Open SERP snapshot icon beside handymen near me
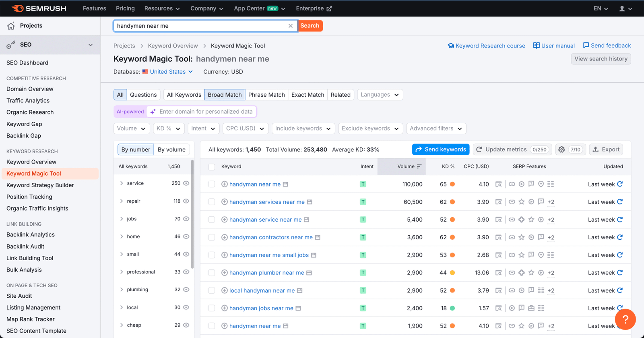The image size is (644, 338). click(x=286, y=326)
